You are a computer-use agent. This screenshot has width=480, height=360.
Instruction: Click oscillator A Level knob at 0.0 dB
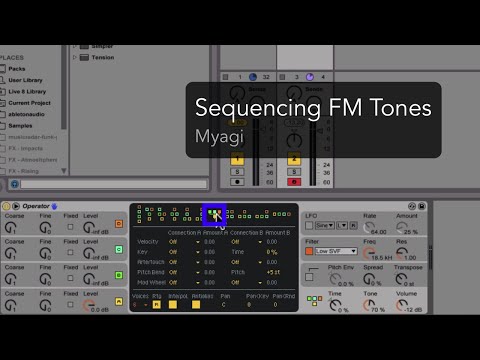(x=89, y=305)
